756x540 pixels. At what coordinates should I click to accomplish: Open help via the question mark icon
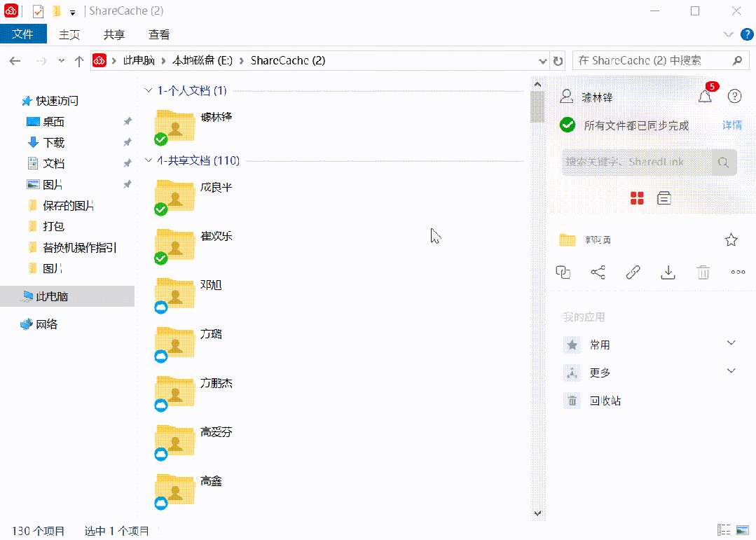tap(734, 96)
